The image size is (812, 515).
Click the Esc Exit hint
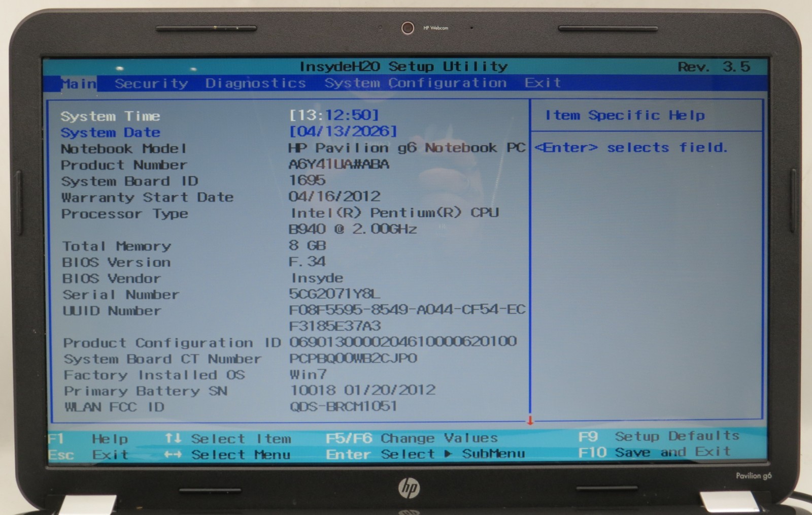click(88, 455)
